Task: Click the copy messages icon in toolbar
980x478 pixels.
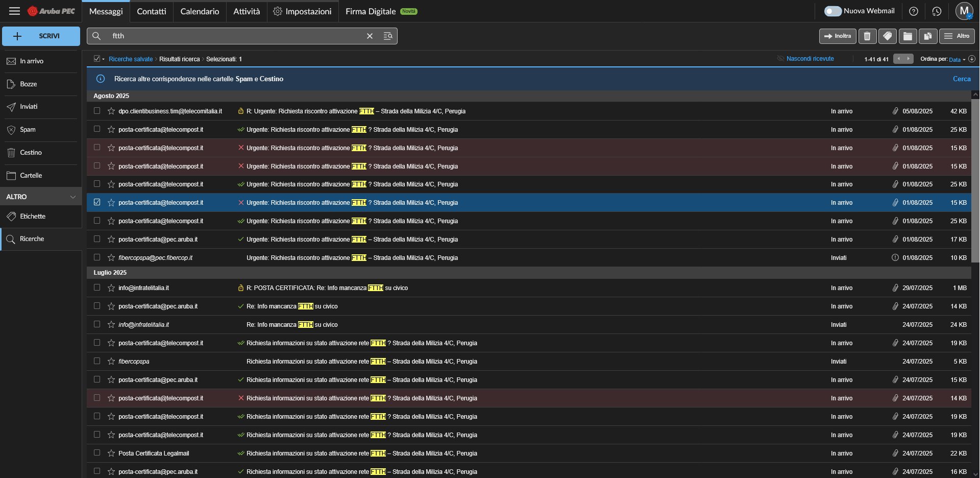Action: point(928,36)
